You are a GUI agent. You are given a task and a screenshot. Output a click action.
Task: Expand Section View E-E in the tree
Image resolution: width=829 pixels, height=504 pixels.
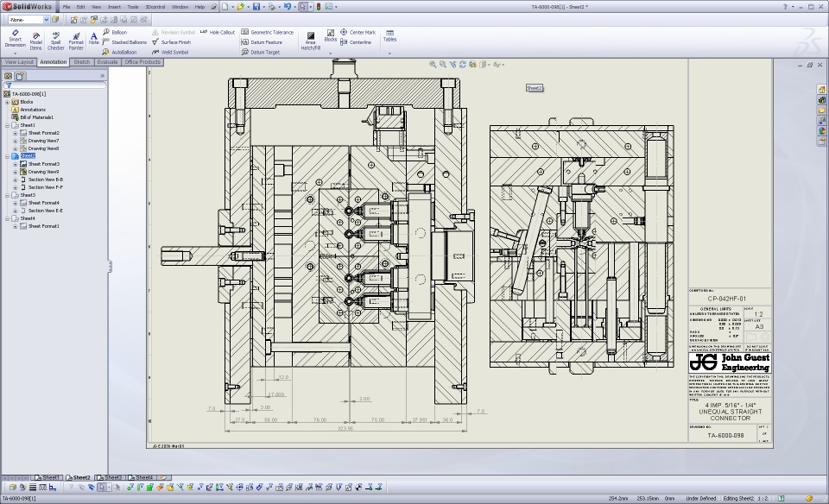(16, 211)
